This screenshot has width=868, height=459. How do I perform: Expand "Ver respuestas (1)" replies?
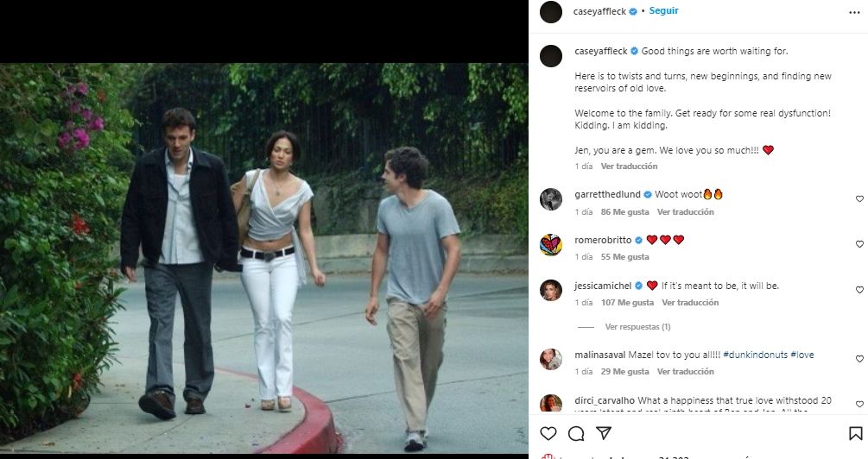point(637,327)
